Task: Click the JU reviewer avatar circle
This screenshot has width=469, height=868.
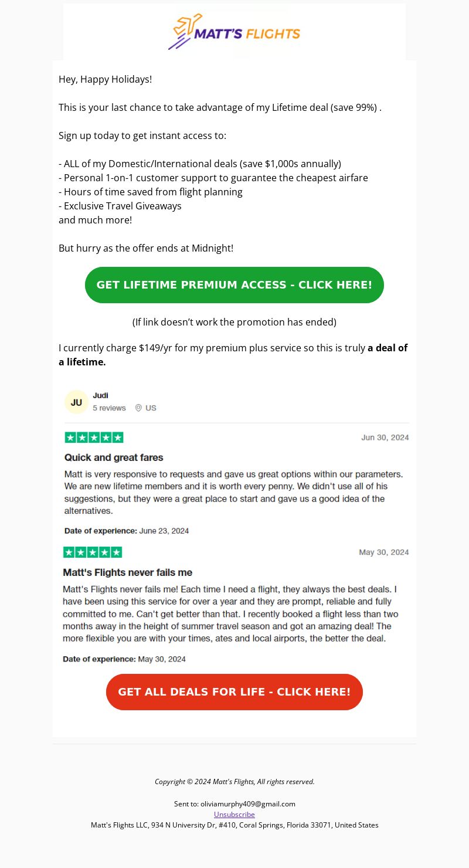Action: [76, 402]
